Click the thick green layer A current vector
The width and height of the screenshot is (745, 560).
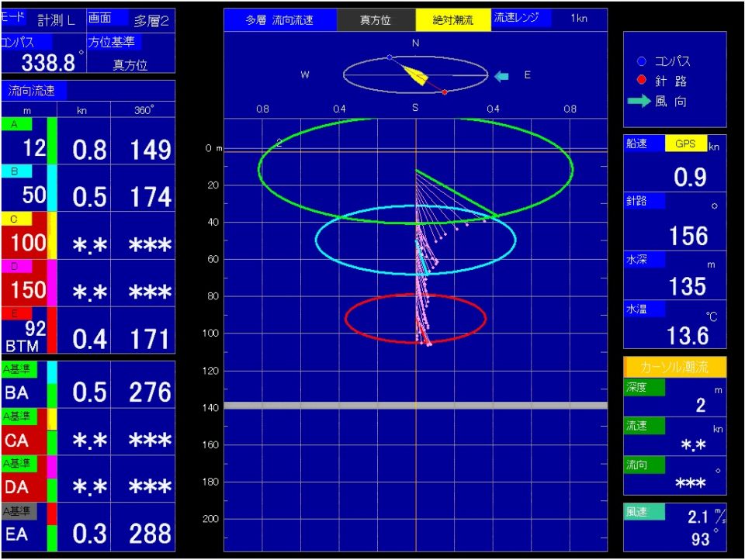click(456, 193)
